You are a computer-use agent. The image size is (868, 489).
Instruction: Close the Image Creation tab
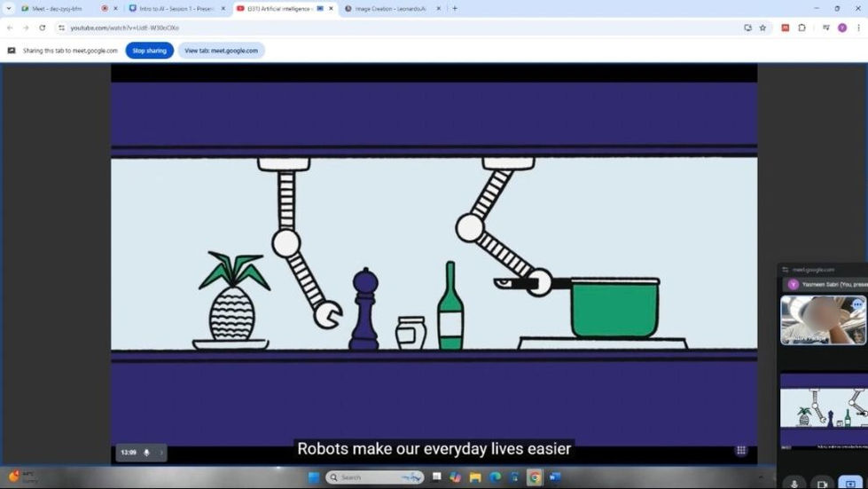[438, 9]
